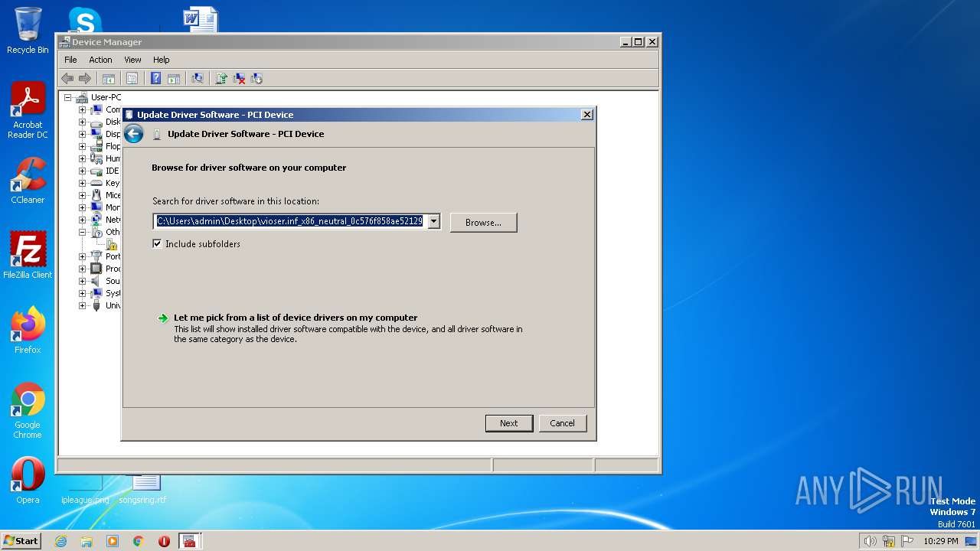980x551 pixels.
Task: Launch Firefox from the desktop
Action: point(28,331)
